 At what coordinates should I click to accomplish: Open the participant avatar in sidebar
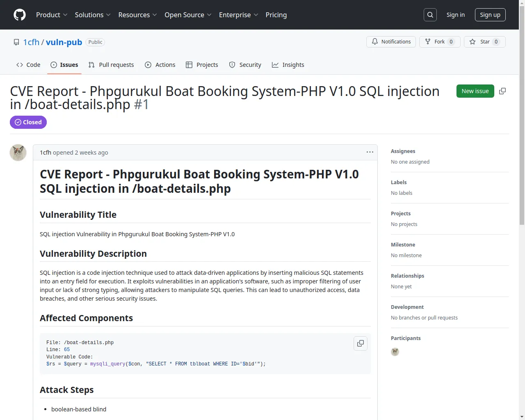tap(395, 352)
